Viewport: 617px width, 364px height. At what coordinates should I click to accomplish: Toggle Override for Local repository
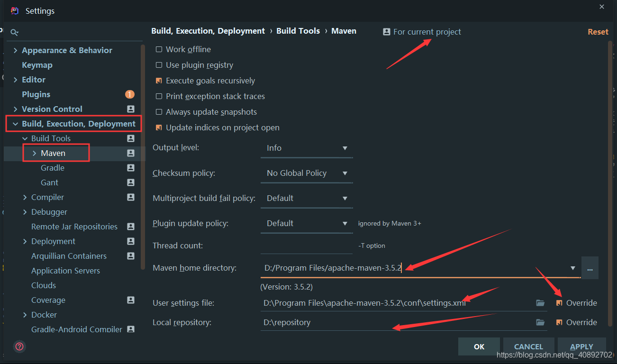click(x=559, y=322)
